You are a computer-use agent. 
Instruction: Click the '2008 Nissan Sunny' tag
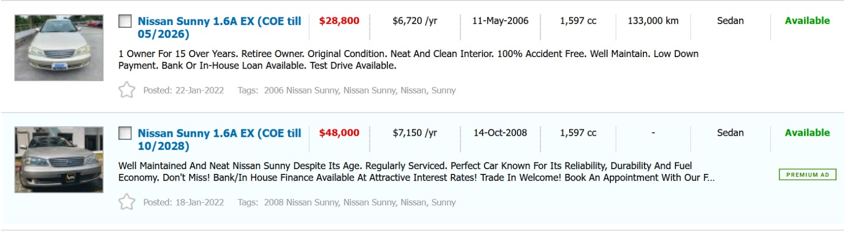tap(301, 202)
